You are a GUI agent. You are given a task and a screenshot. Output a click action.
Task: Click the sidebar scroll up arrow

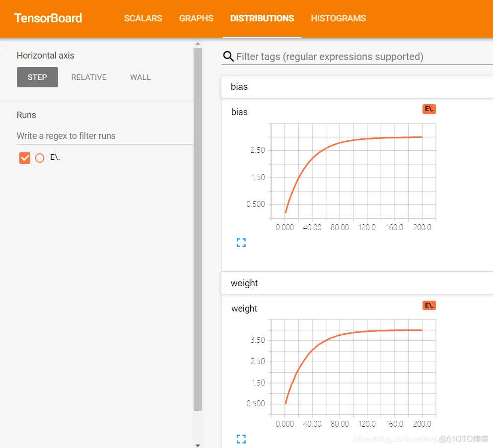198,44
